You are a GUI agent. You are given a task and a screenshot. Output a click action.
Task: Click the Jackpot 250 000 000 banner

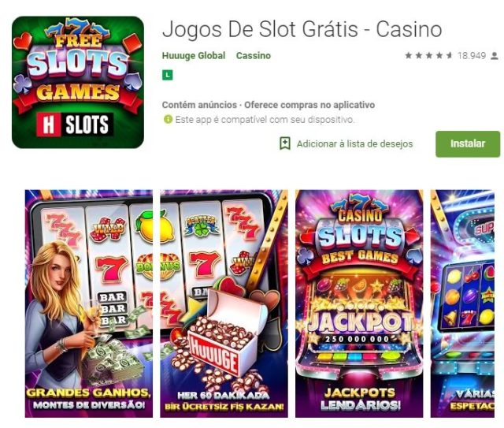tap(359, 326)
